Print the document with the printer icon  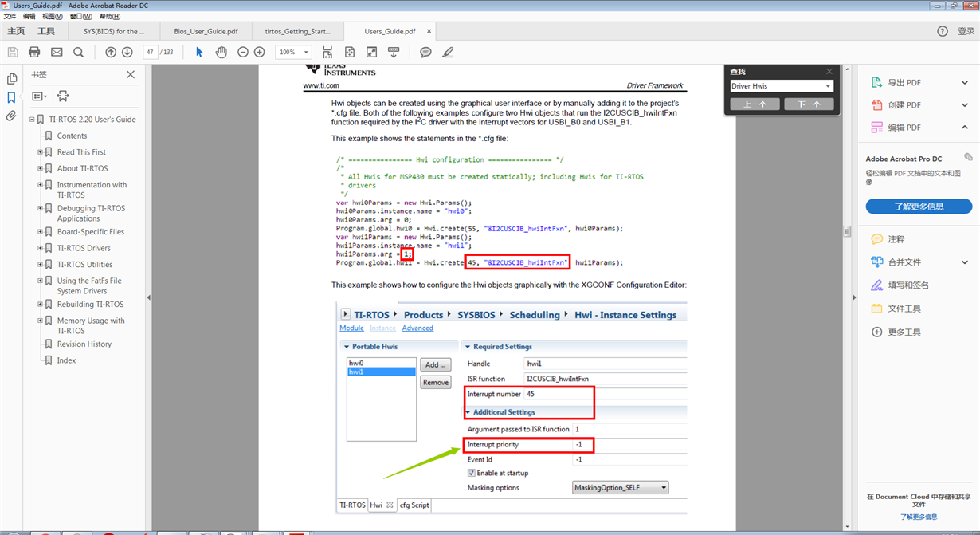[x=34, y=52]
